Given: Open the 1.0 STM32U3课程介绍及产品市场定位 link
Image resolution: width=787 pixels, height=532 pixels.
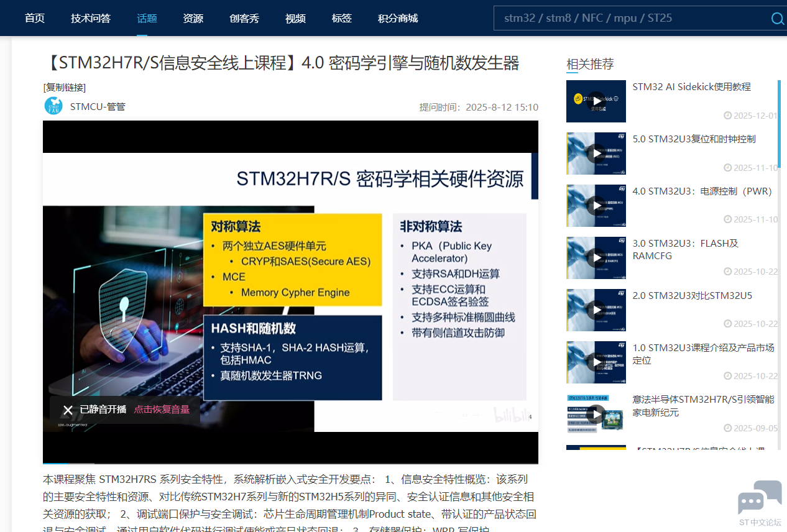Looking at the screenshot, I should (x=704, y=354).
